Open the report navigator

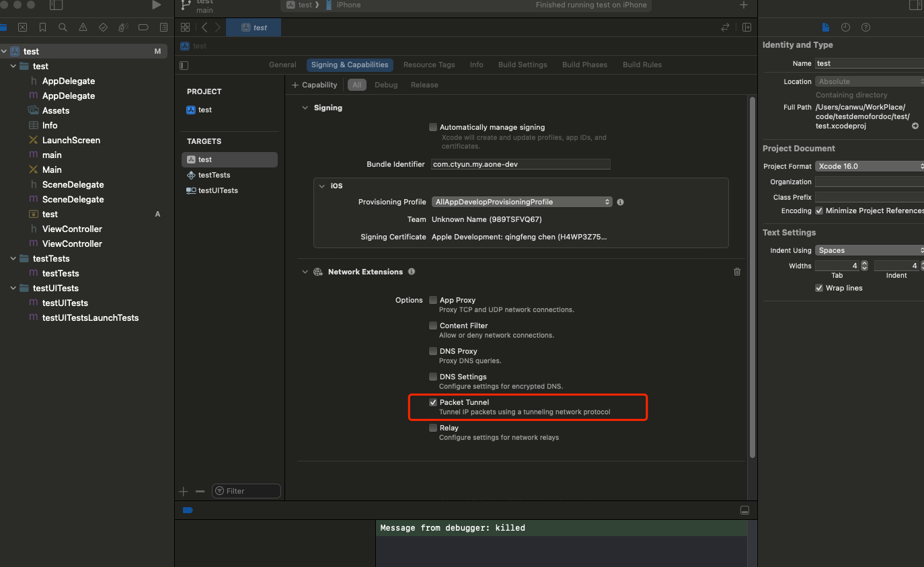pos(163,28)
